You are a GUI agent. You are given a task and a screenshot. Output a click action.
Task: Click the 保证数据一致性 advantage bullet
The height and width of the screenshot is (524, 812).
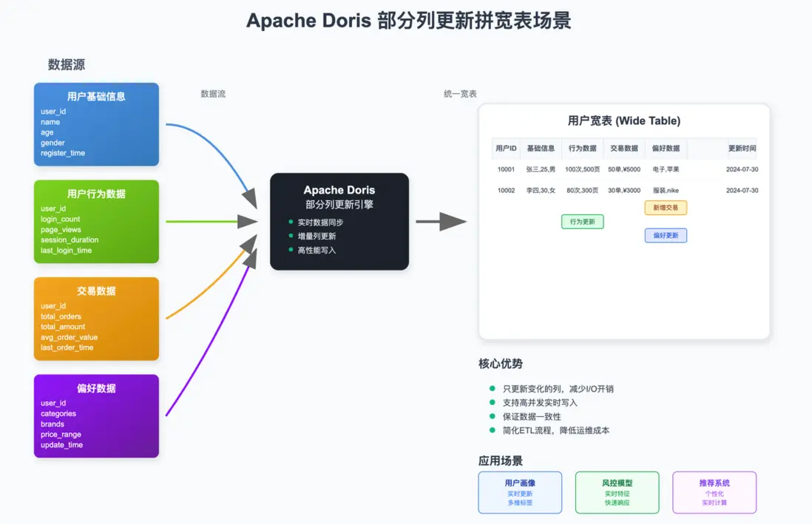[x=525, y=416]
